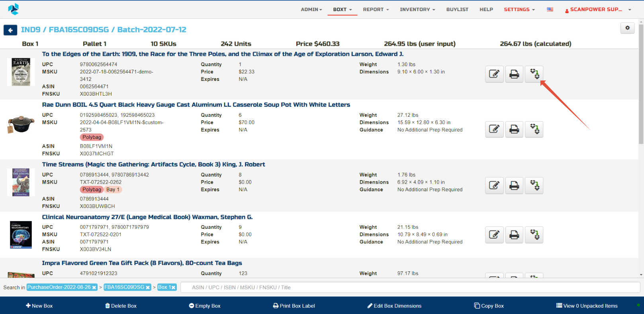Click the Polybag tag on Time Streams item
Viewport: 644px width, 314px height.
92,190
